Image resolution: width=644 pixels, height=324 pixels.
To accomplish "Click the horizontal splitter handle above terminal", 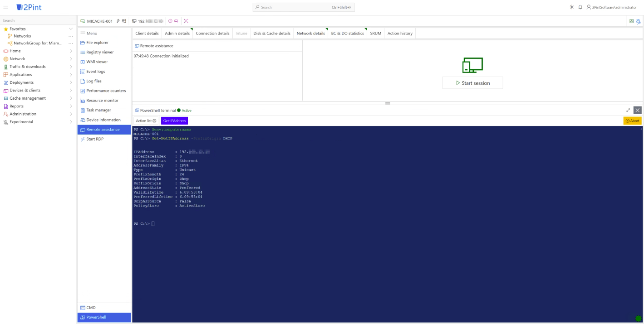I will 388,103.
